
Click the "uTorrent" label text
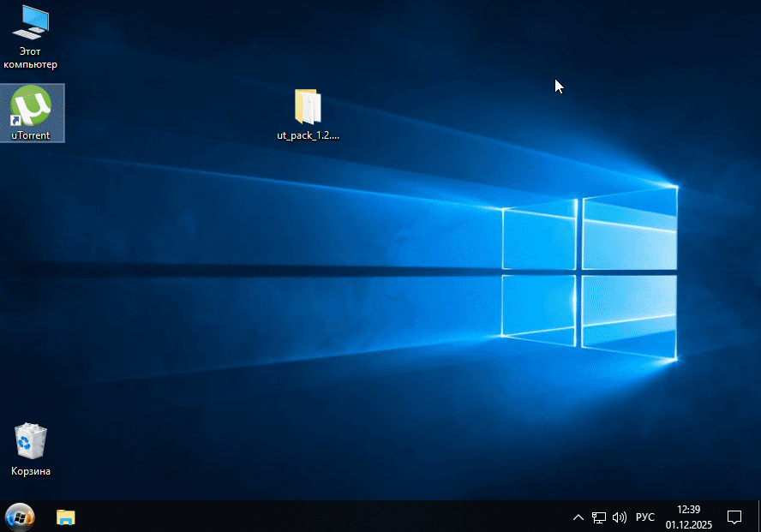coord(31,135)
